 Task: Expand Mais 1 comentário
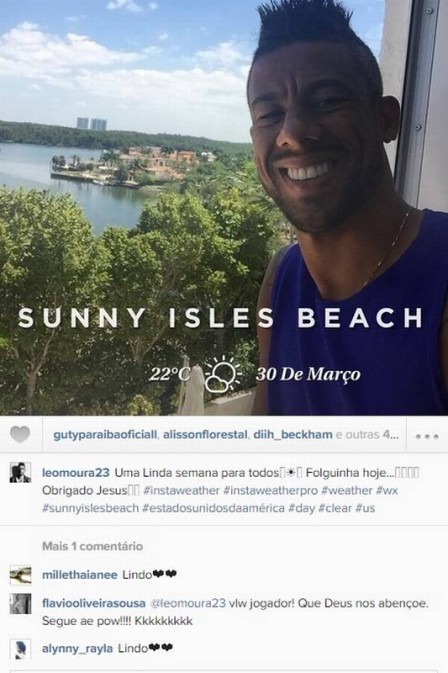92,546
